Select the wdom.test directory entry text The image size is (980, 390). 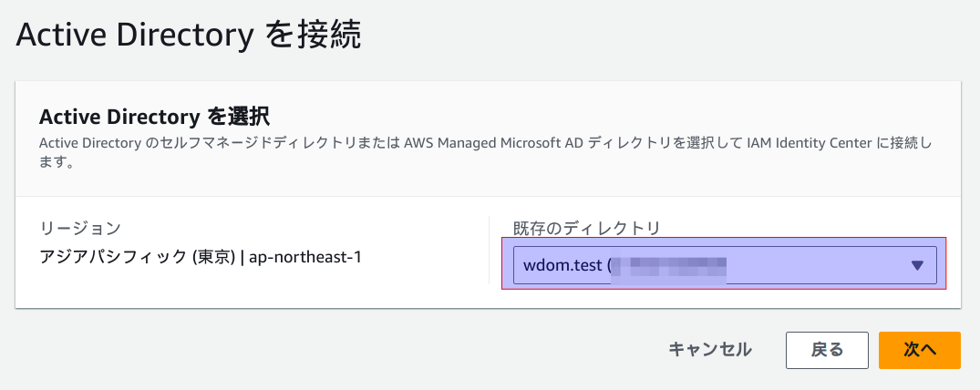pos(562,266)
